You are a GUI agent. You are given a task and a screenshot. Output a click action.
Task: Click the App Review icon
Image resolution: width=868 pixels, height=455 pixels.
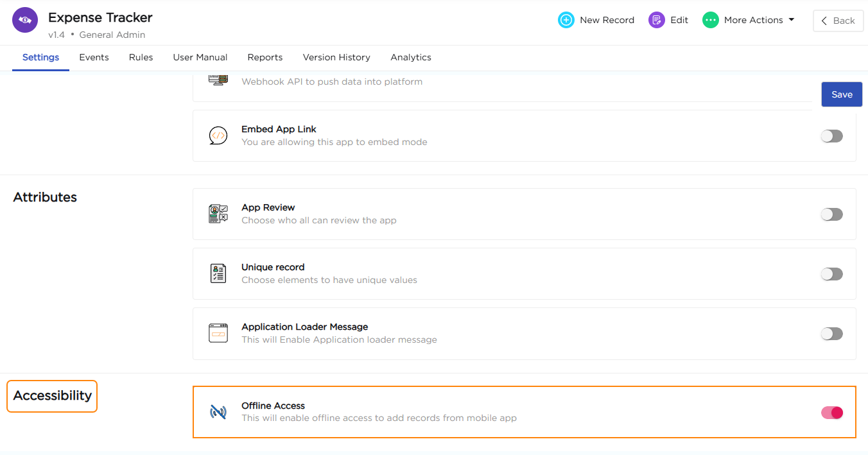pyautogui.click(x=218, y=214)
